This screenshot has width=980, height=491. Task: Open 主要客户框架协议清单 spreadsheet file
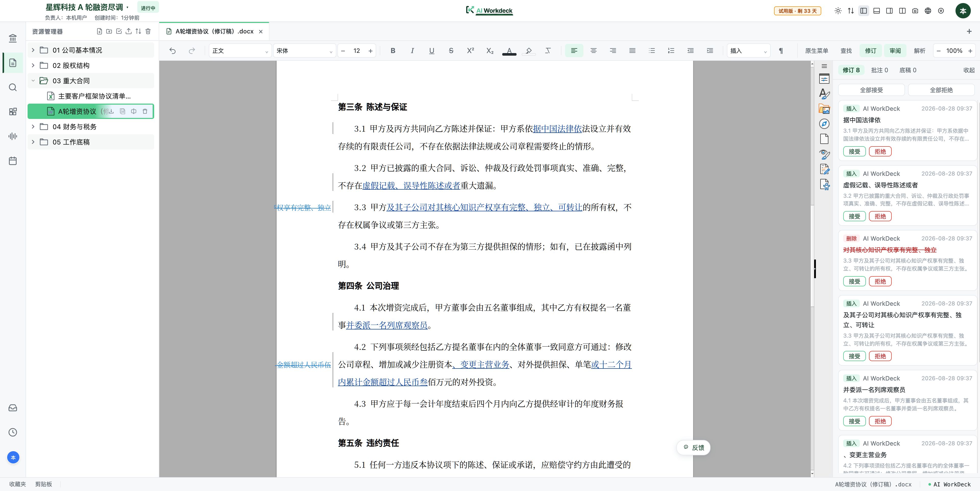click(x=91, y=96)
